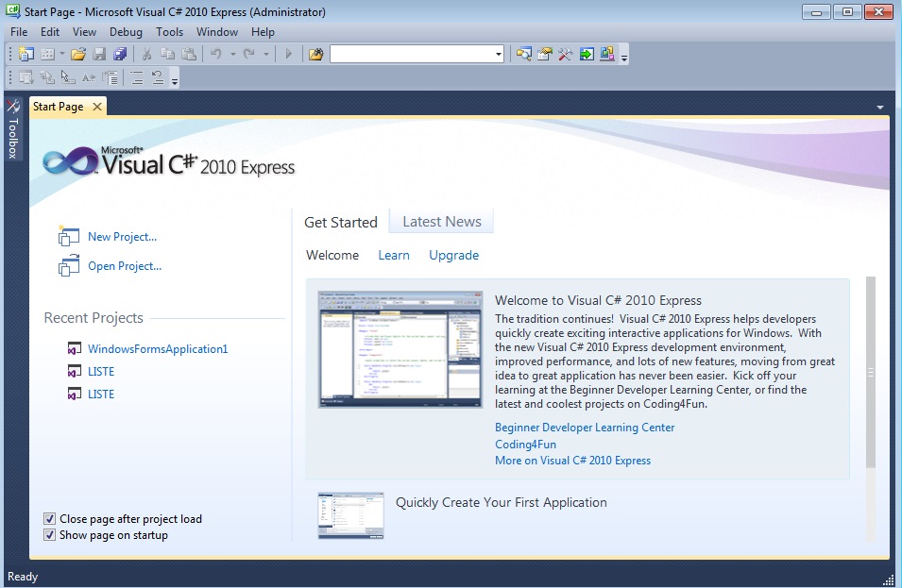Screen dimensions: 902x588
Task: Open the Standard toolbar options overflow arrow
Action: (624, 56)
